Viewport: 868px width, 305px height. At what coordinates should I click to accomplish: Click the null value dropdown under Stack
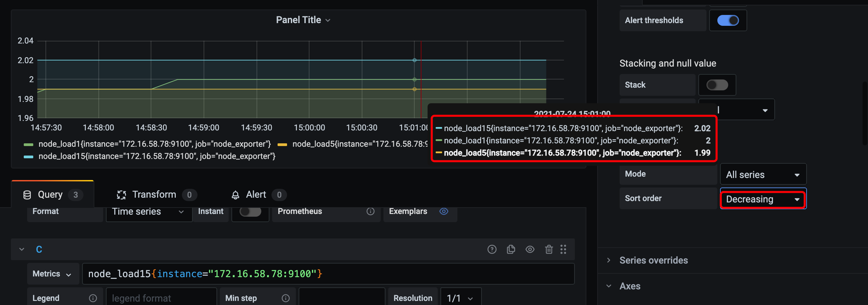pyautogui.click(x=746, y=110)
